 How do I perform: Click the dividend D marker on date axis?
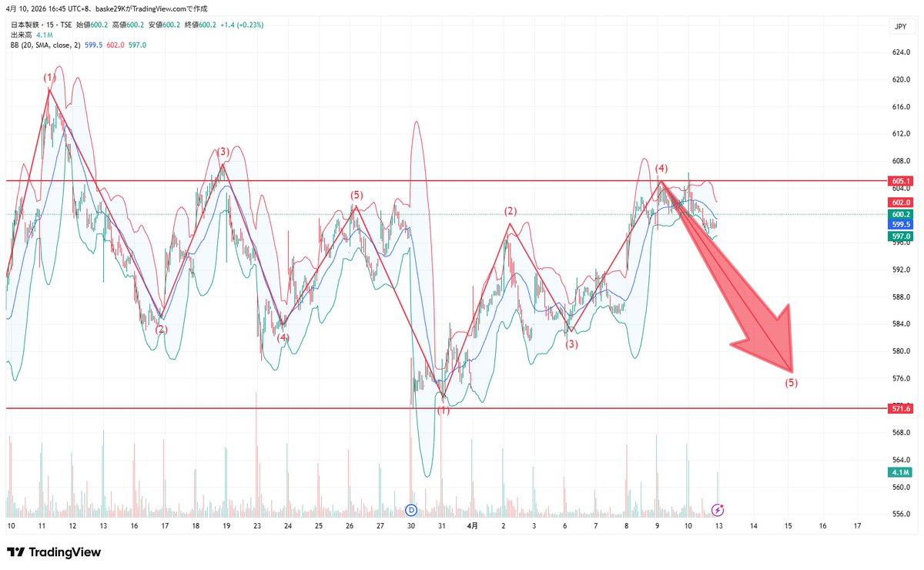410,509
